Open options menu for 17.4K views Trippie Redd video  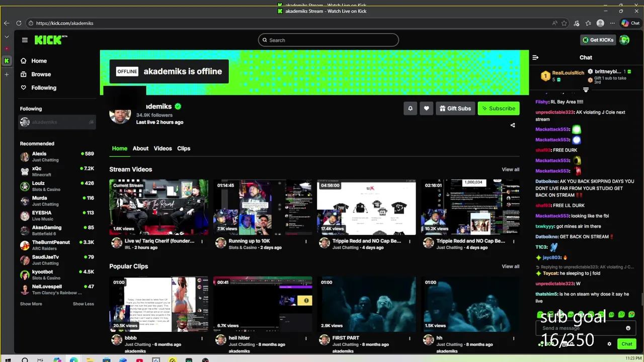410,241
